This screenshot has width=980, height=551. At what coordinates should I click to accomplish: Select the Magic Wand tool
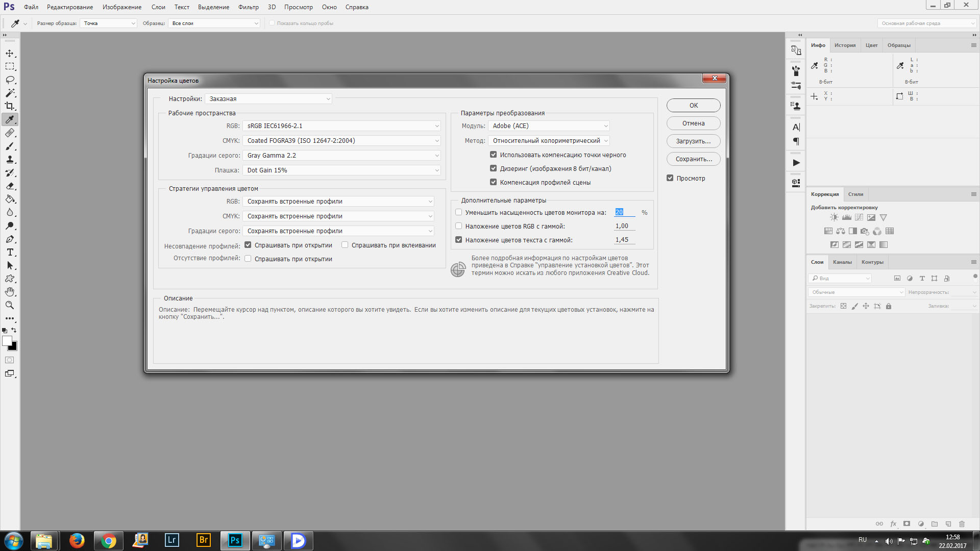[10, 93]
